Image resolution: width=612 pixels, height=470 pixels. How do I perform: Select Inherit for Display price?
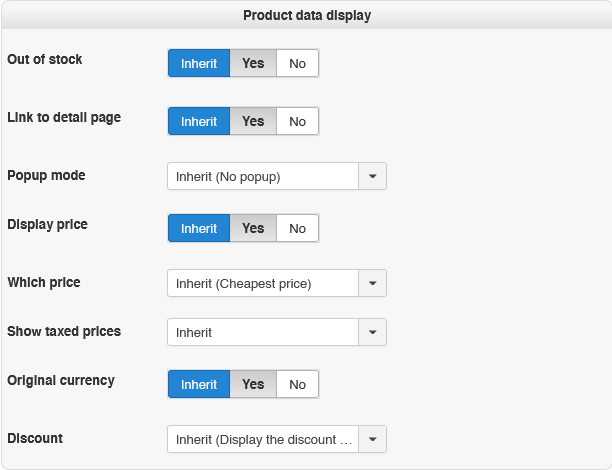click(x=199, y=228)
